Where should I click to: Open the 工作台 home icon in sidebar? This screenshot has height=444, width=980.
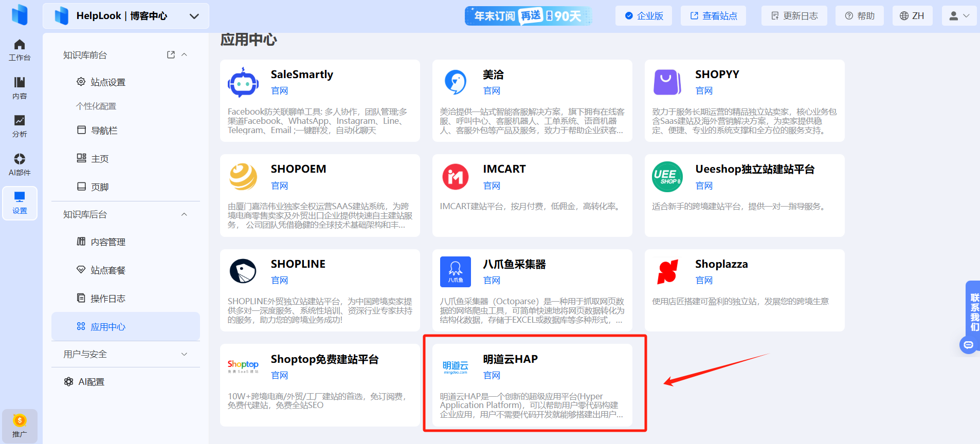(20, 50)
